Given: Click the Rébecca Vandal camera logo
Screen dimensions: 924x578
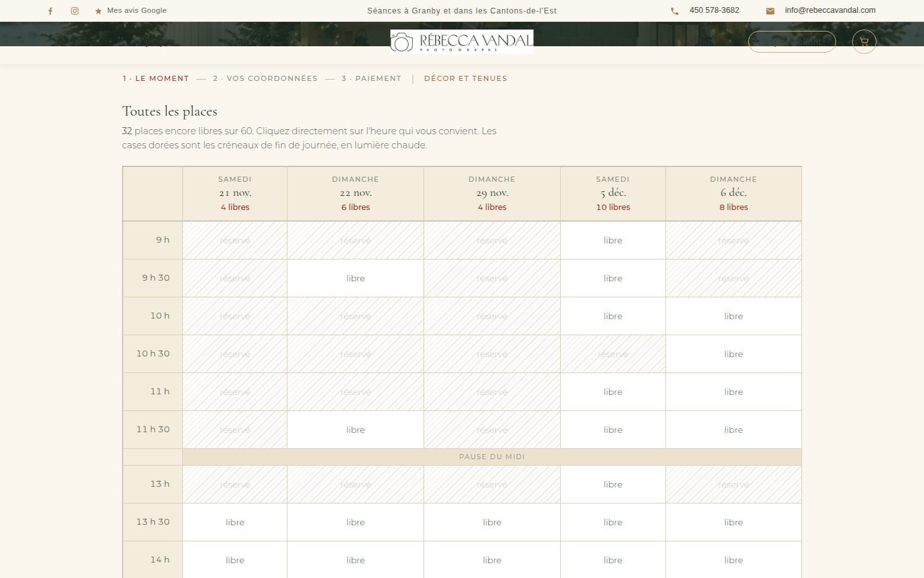Looking at the screenshot, I should point(461,41).
